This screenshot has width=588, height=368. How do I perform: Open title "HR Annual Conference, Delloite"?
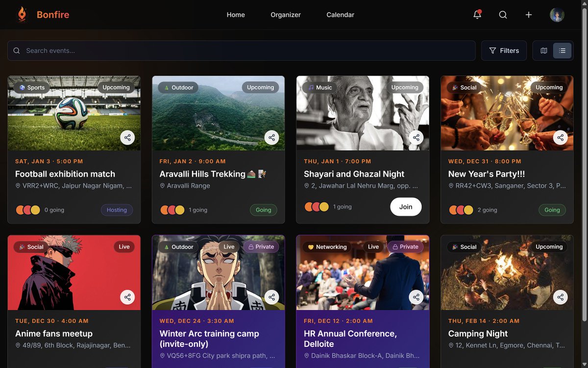pos(350,339)
